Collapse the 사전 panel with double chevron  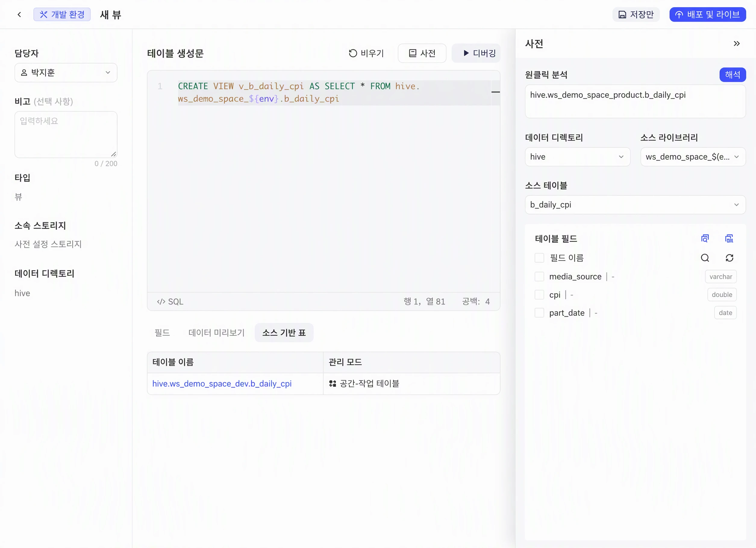(737, 44)
